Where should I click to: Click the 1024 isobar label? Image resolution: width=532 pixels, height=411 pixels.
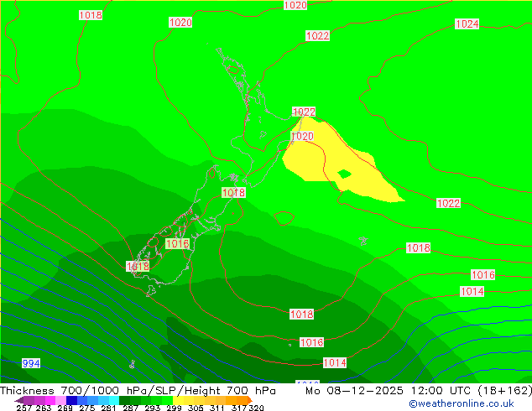[x=467, y=24]
